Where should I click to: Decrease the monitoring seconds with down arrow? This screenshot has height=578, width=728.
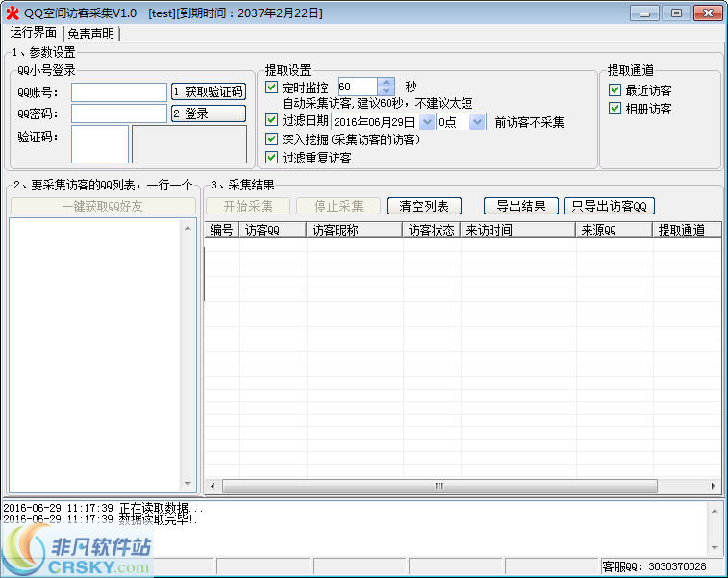click(x=386, y=91)
